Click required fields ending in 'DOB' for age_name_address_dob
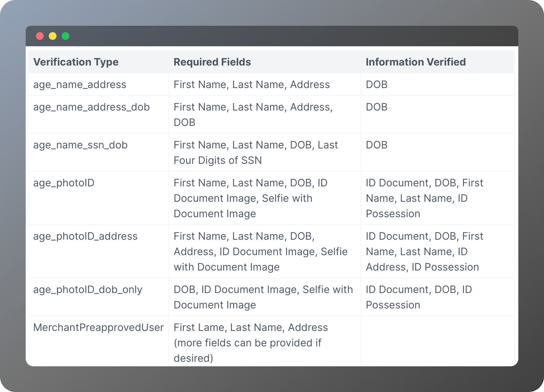Image resolution: width=544 pixels, height=392 pixels. pyautogui.click(x=265, y=115)
